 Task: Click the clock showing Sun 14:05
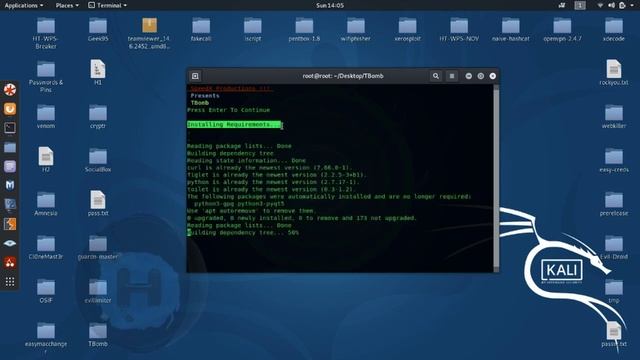(330, 5)
